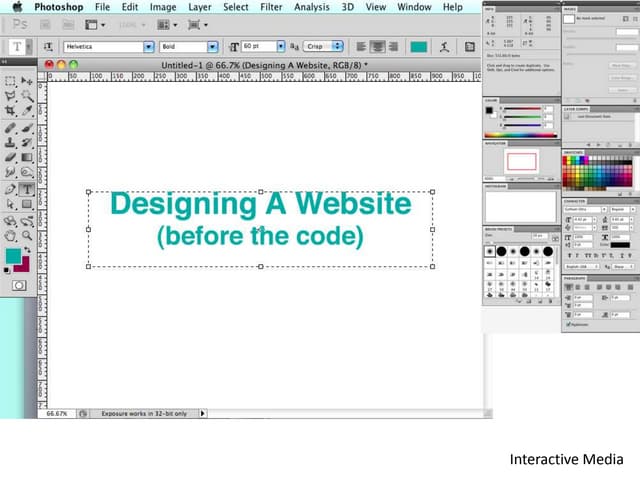Open the Apple menu
Viewport: 640px width, 480px height.
coord(16,7)
